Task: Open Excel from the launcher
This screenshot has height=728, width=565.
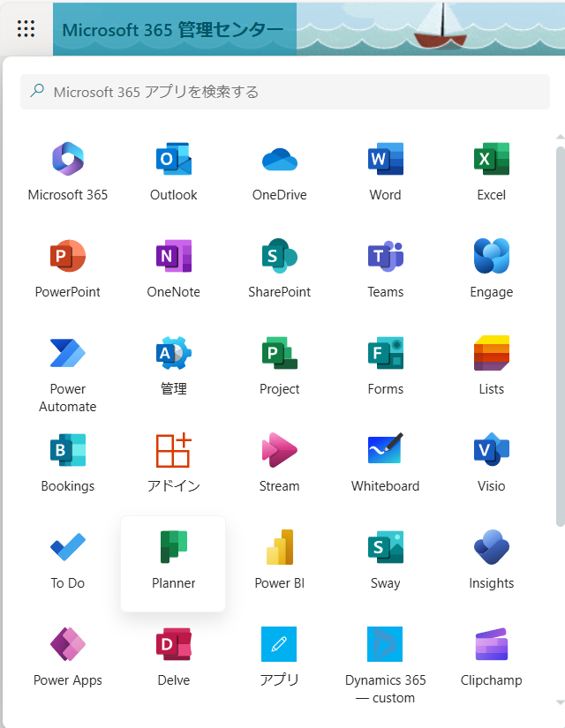Action: tap(491, 172)
